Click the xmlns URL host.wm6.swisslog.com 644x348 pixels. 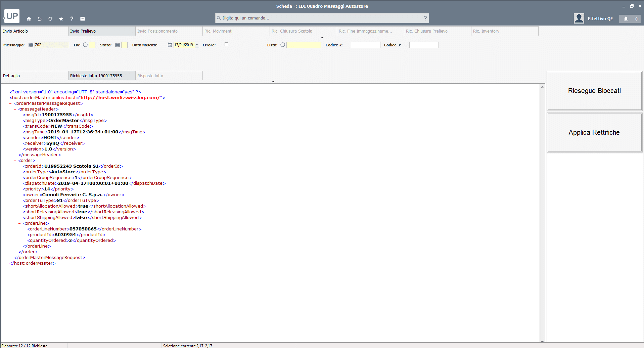pos(120,98)
